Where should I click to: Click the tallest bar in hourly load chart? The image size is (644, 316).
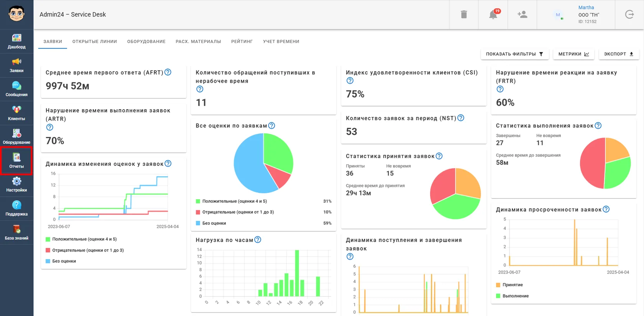(x=297, y=273)
